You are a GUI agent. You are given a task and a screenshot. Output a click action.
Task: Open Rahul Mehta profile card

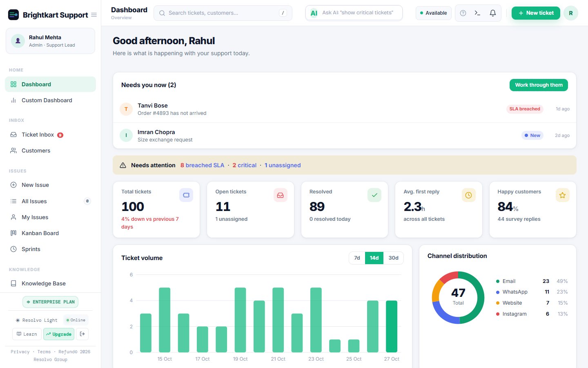[50, 41]
